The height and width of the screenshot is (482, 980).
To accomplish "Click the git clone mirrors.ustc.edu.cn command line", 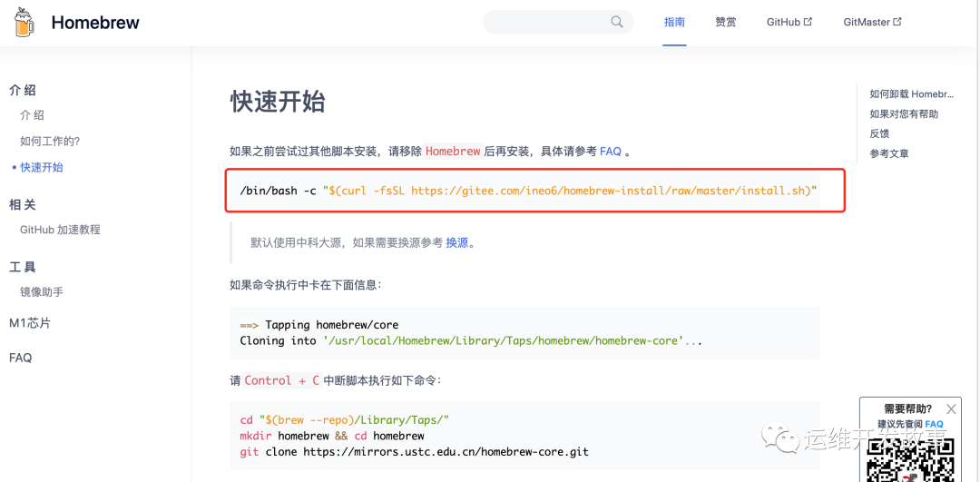I will click(x=415, y=451).
